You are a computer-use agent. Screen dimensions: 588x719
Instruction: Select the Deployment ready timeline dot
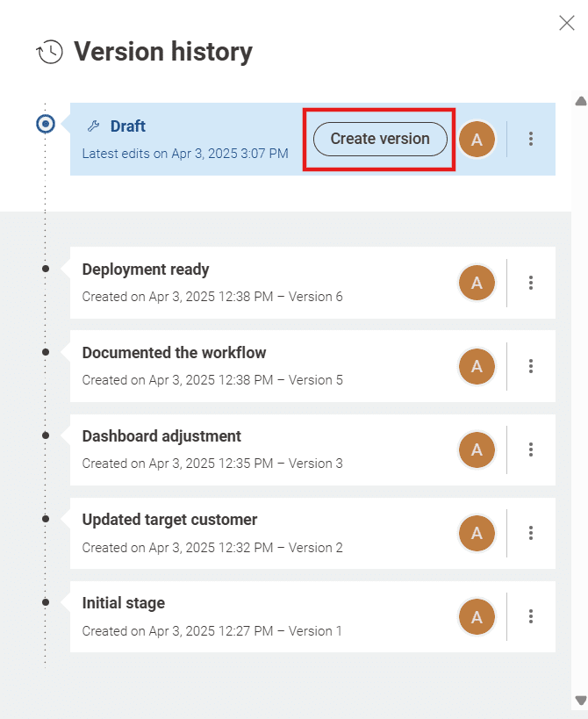click(46, 269)
